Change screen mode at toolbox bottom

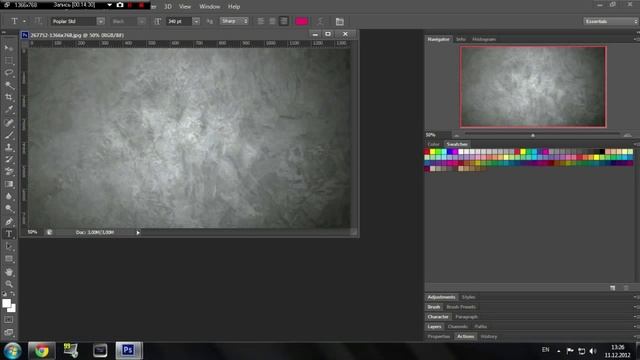(x=9, y=332)
